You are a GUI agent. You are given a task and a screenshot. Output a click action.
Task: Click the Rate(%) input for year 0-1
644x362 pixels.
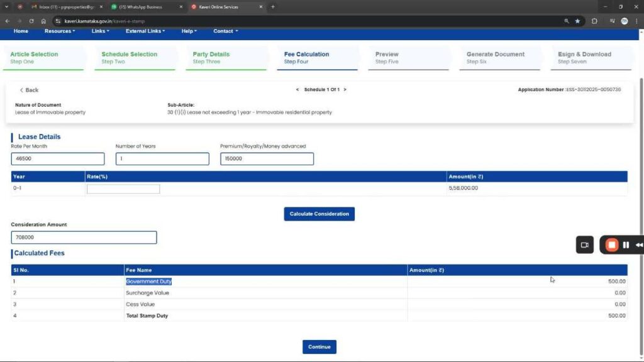(x=123, y=189)
